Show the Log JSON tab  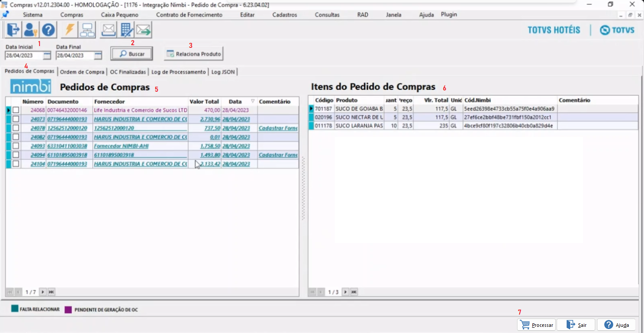point(223,72)
